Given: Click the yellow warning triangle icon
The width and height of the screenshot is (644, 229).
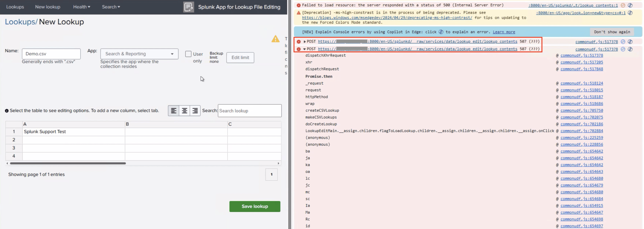Looking at the screenshot, I should (275, 39).
